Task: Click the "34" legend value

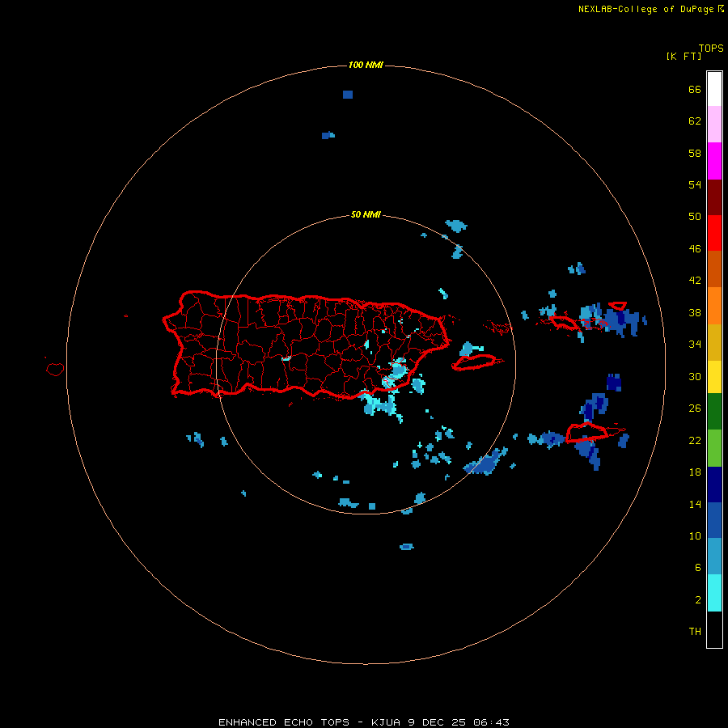Action: 695,344
